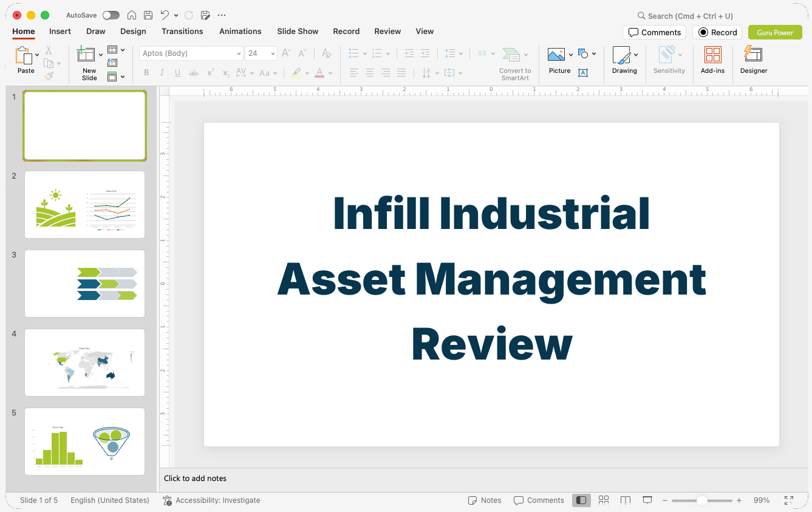Open the more options ellipsis in title bar
Viewport: 812px width, 512px height.
(x=222, y=15)
